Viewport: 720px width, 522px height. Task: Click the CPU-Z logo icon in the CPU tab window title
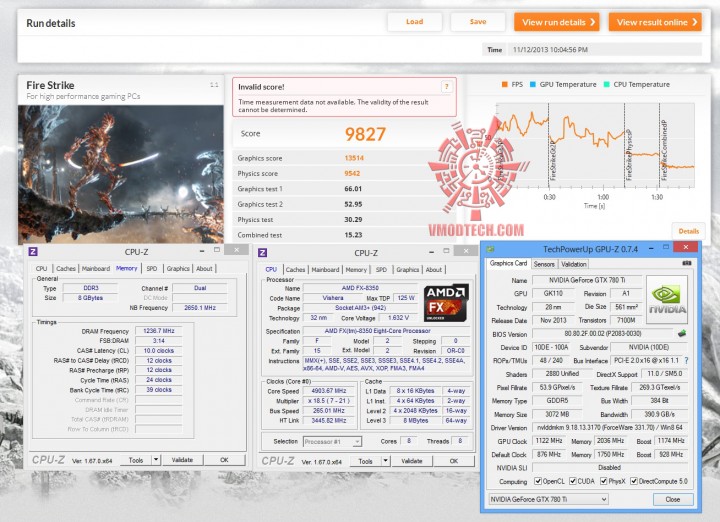(x=263, y=253)
